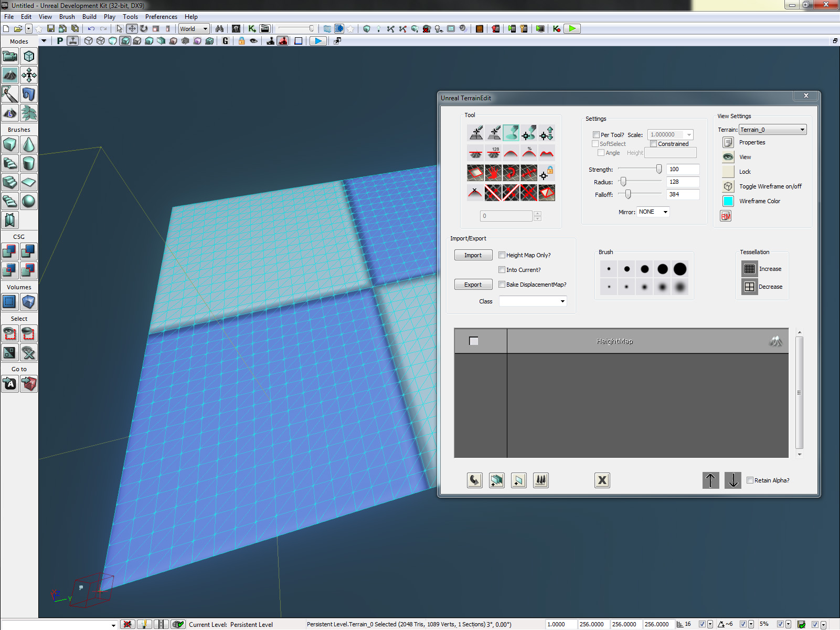Move terrain layer down with arrow
Viewport: 840px width, 630px height.
point(733,480)
